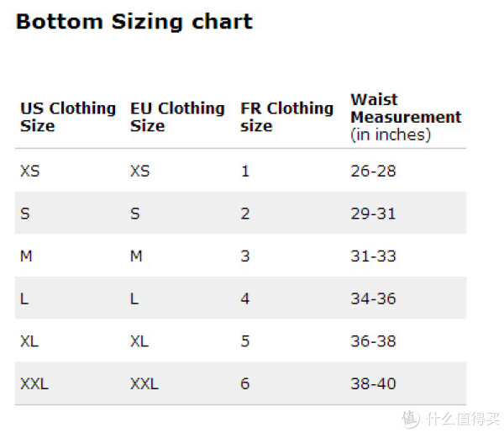Click the Waist Measurement column header
The width and height of the screenshot is (504, 433).
(406, 117)
